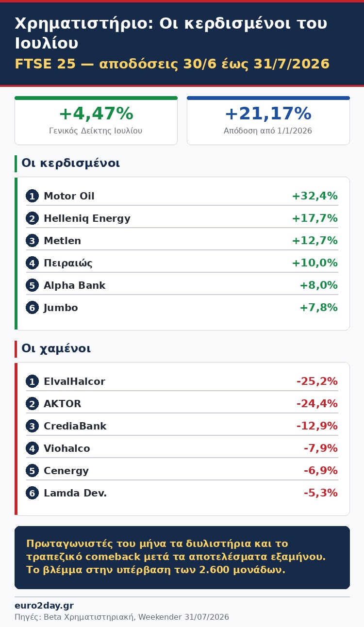Click rank 1 badge beside ElvalHalcor
Viewport: 364px width, 627px height.
tap(32, 381)
